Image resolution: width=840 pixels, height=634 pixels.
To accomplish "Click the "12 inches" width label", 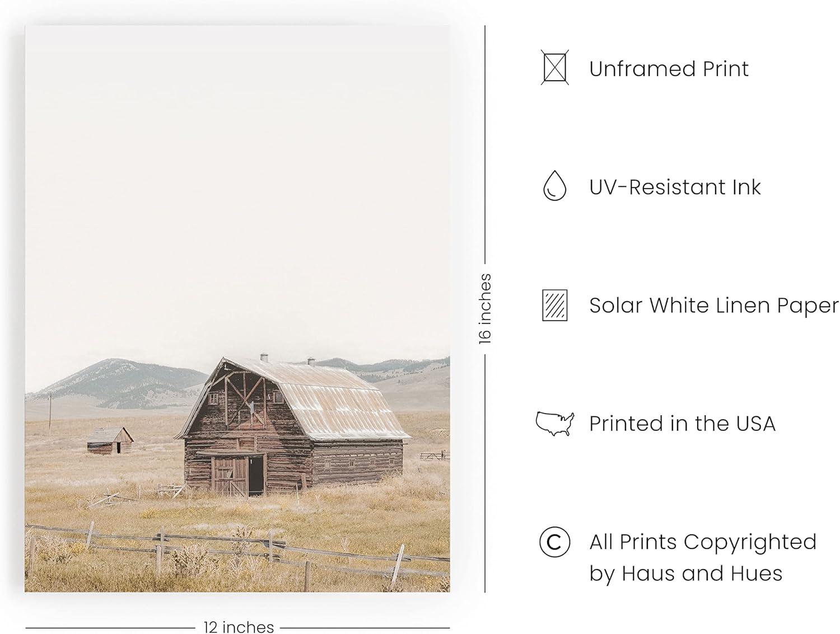I will point(239,627).
